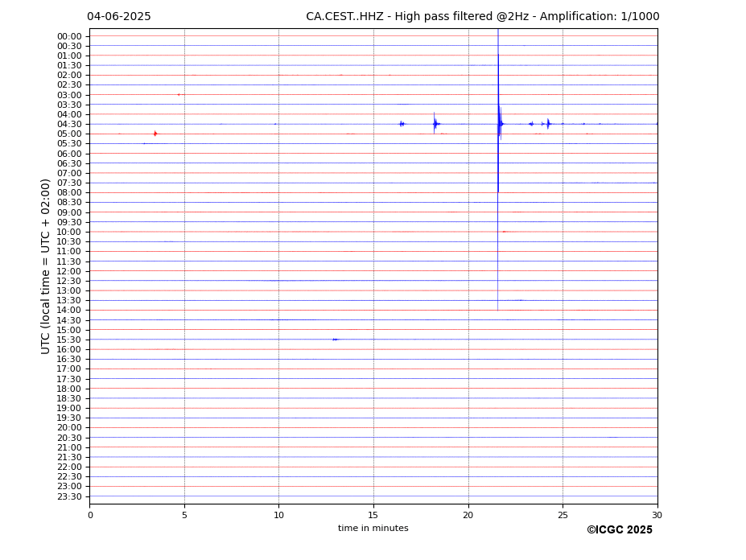Click the x-axis tick label 30

(x=657, y=515)
